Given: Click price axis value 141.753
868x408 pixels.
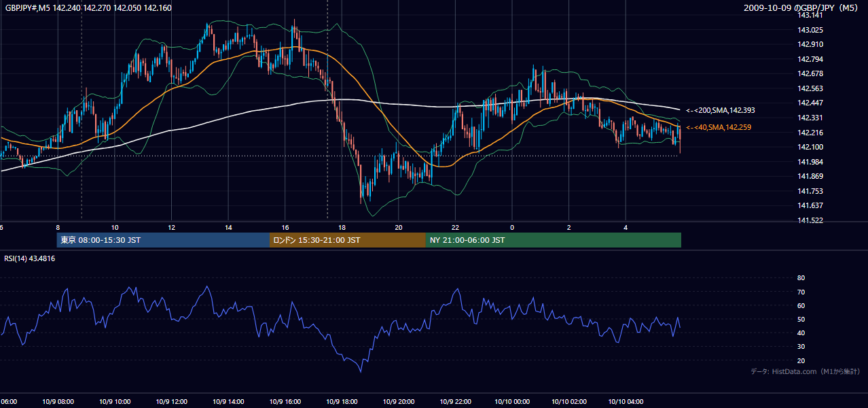Looking at the screenshot, I should 810,191.
